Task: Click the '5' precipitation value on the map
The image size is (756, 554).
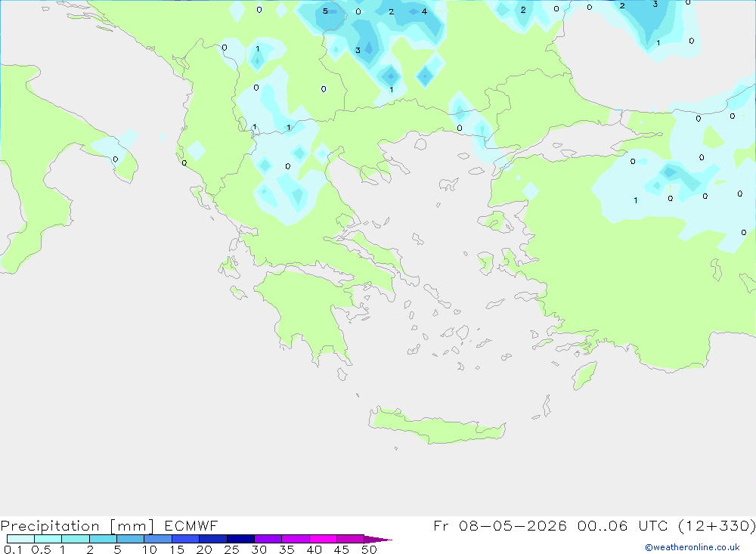Action: tap(325, 11)
